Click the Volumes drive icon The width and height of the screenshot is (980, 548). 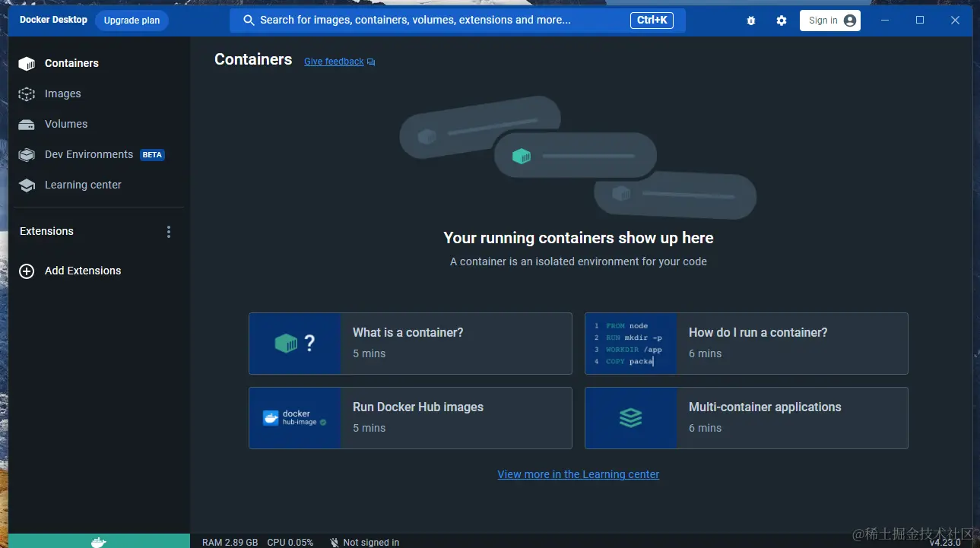click(x=27, y=125)
